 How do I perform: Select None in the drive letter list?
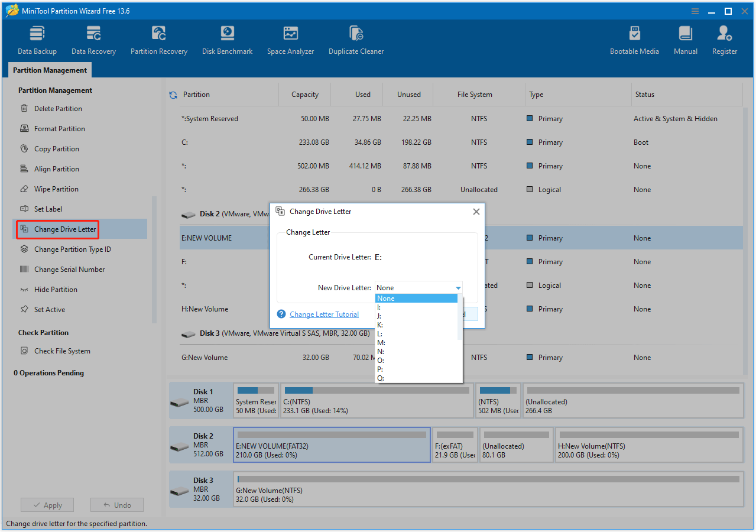click(416, 299)
